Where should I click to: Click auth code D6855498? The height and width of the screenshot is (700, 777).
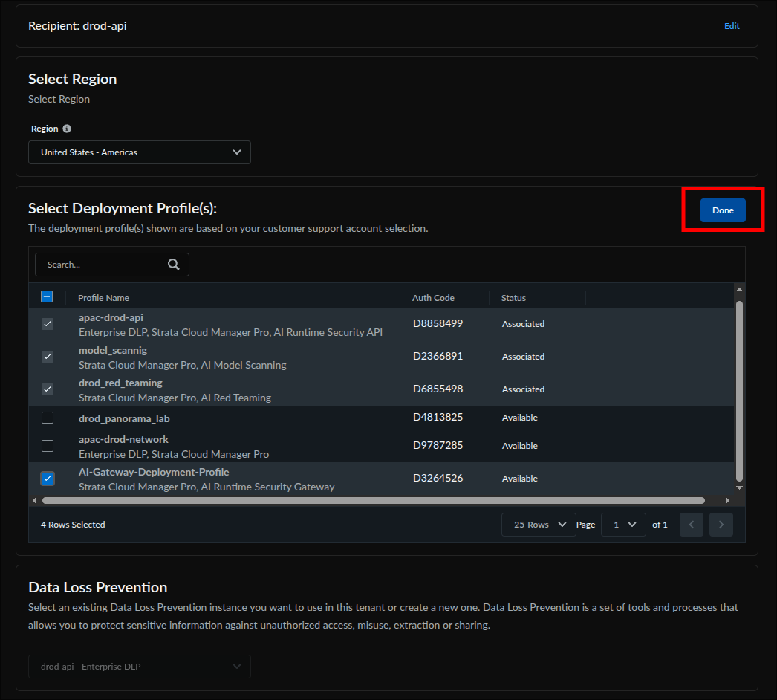(438, 389)
